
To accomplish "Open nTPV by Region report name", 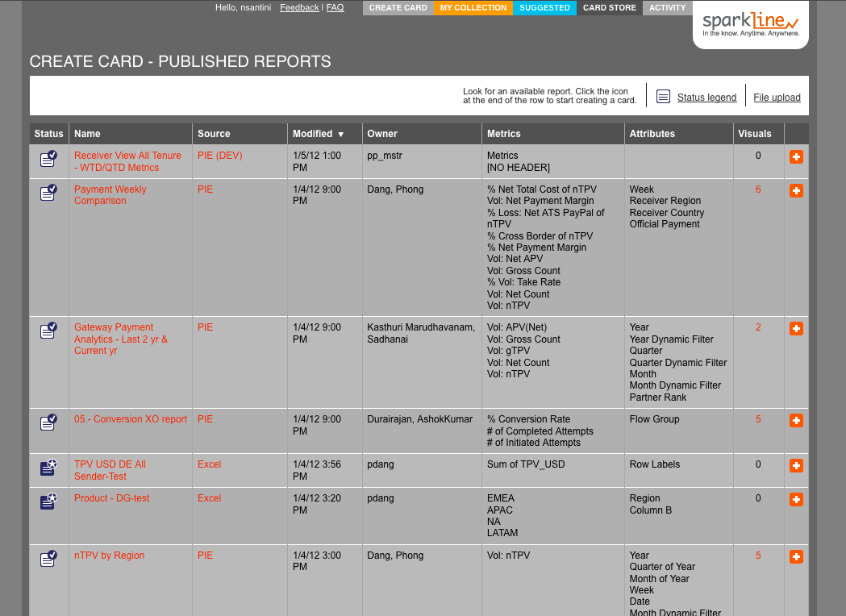I will [x=109, y=555].
